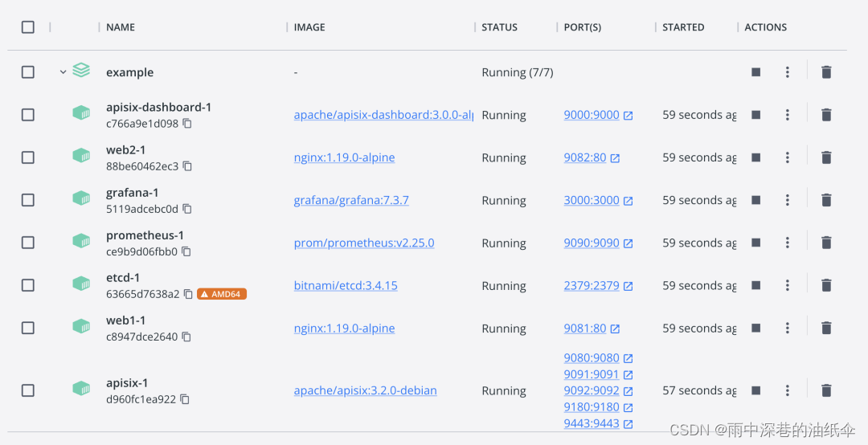This screenshot has height=445, width=868.
Task: Delete the grafana-1 container
Action: click(x=826, y=200)
